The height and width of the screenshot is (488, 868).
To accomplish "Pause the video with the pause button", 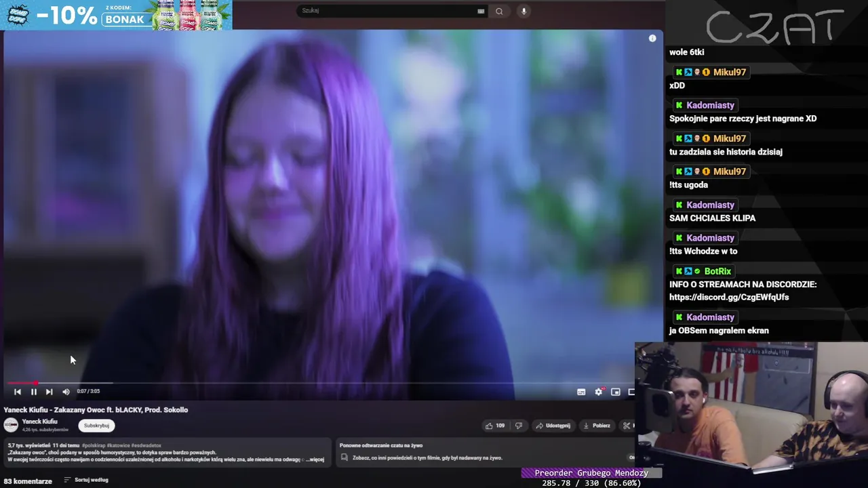I will (x=33, y=392).
